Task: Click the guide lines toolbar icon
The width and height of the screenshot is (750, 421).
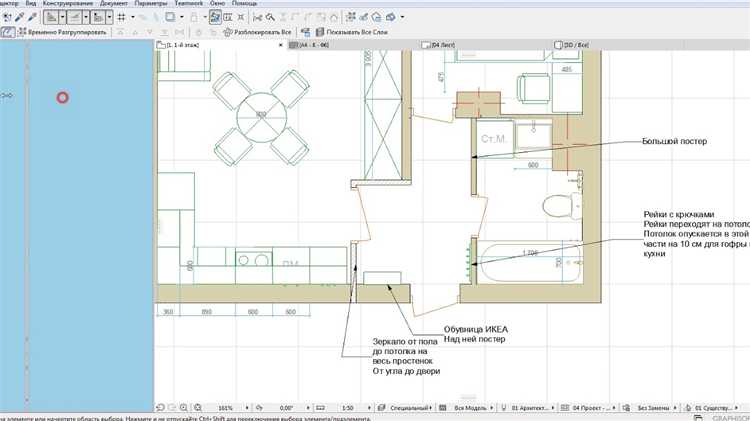Action: pos(51,17)
